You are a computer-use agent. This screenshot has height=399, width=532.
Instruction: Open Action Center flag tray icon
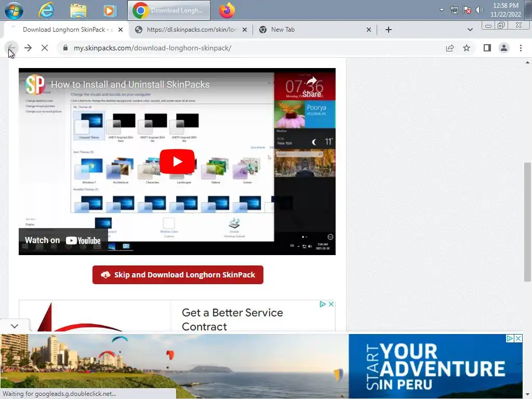[467, 10]
